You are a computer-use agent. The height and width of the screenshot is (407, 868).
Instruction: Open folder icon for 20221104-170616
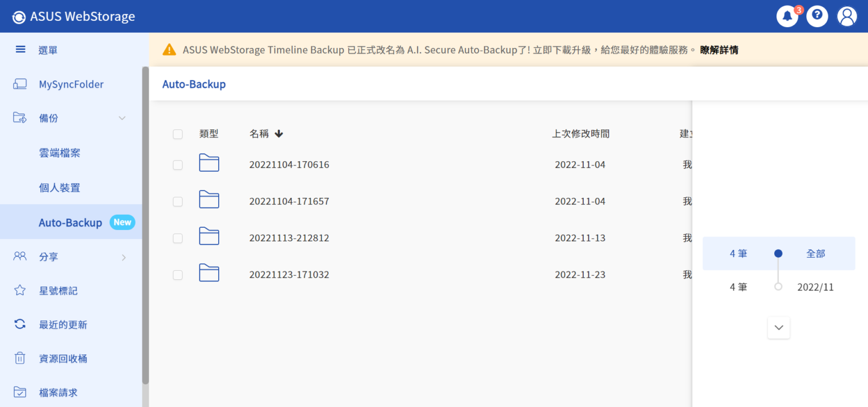209,163
